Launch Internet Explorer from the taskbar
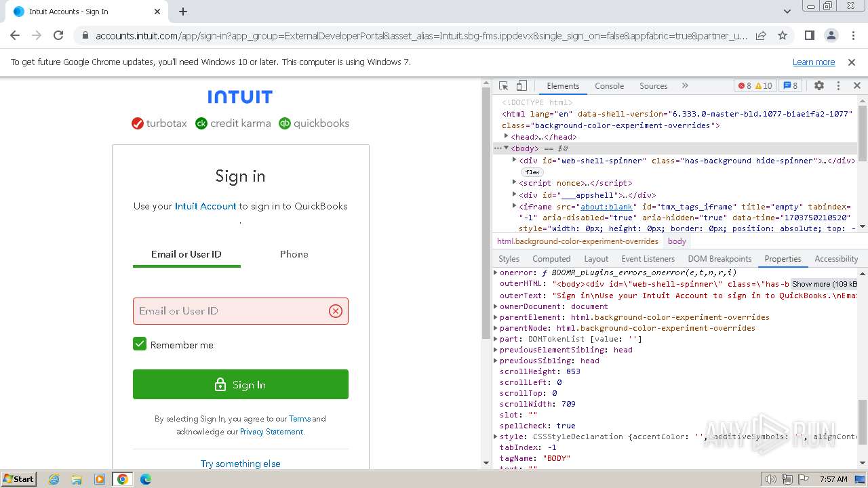Image resolution: width=868 pixels, height=488 pixels. tap(54, 479)
